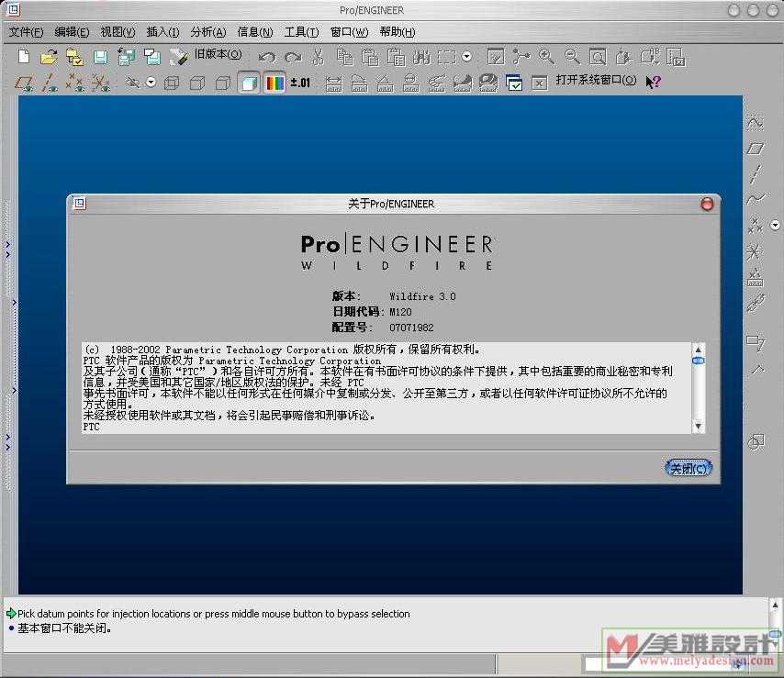
Task: Click the 关闭(C) button in About dialog
Action: [x=689, y=468]
